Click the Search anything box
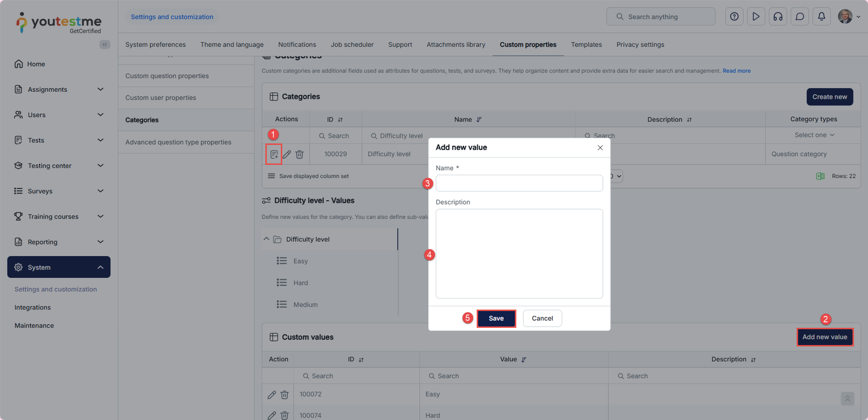 coord(661,17)
